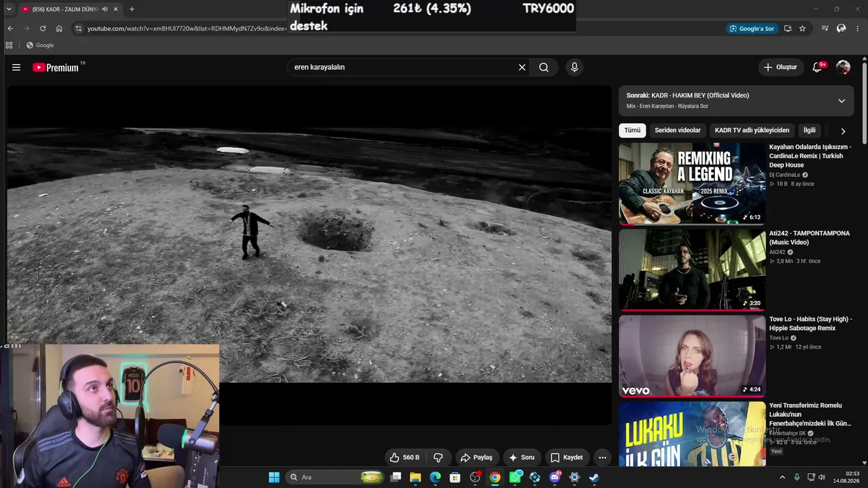Install app icon in address bar
Image resolution: width=868 pixels, height=488 pixels.
point(787,28)
